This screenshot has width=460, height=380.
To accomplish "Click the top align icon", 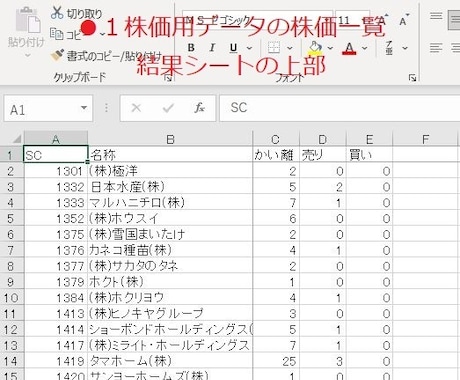I will [436, 16].
